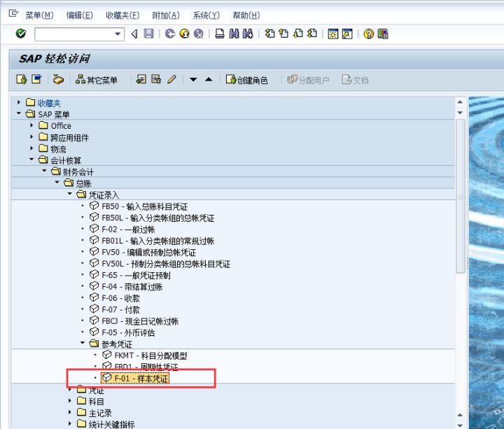
Task: Click the yellow Exit icon
Action: click(185, 34)
